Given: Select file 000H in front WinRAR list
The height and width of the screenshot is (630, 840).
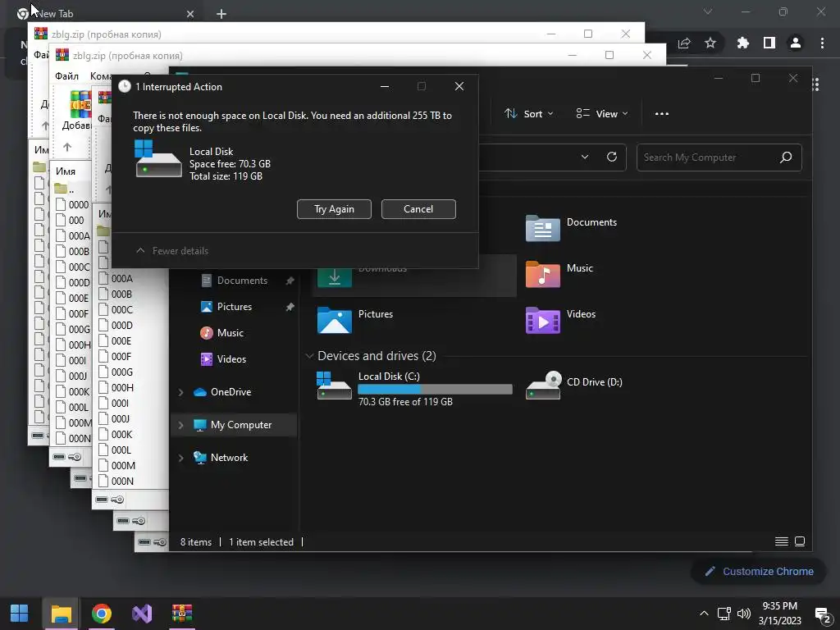Looking at the screenshot, I should 122,387.
